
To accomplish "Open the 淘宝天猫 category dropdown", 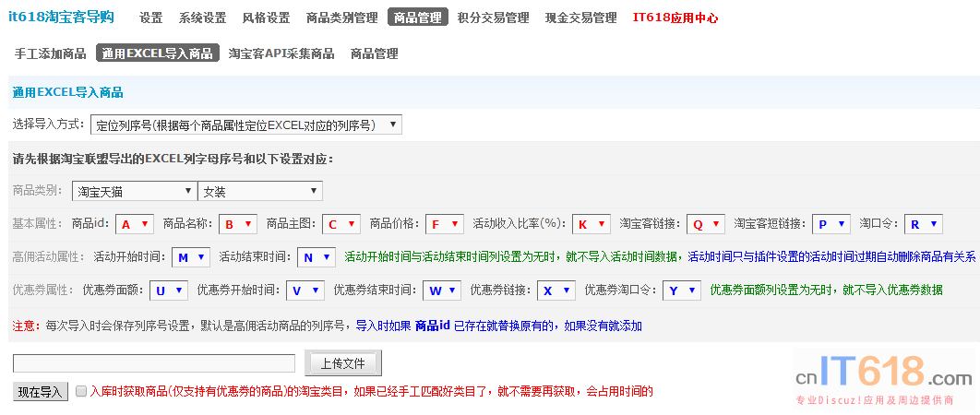I will [135, 191].
